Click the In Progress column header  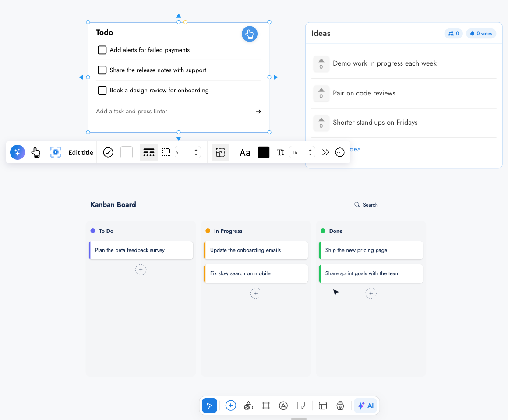[x=228, y=231]
